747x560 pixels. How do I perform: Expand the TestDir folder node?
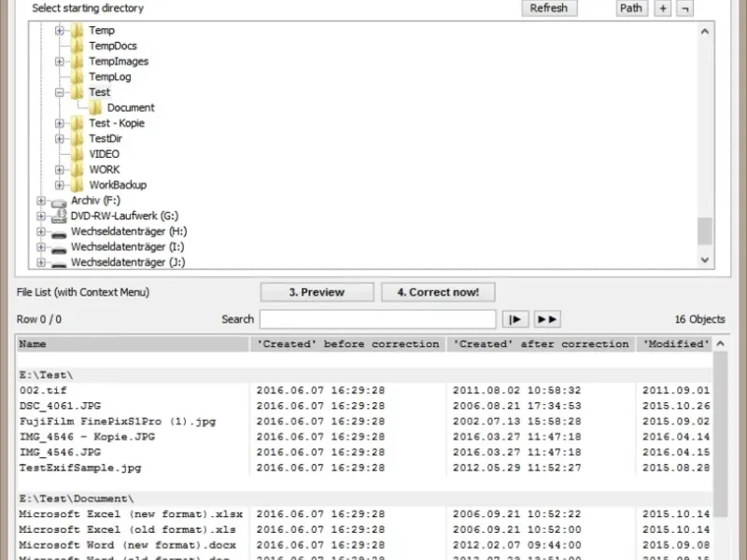click(x=59, y=138)
